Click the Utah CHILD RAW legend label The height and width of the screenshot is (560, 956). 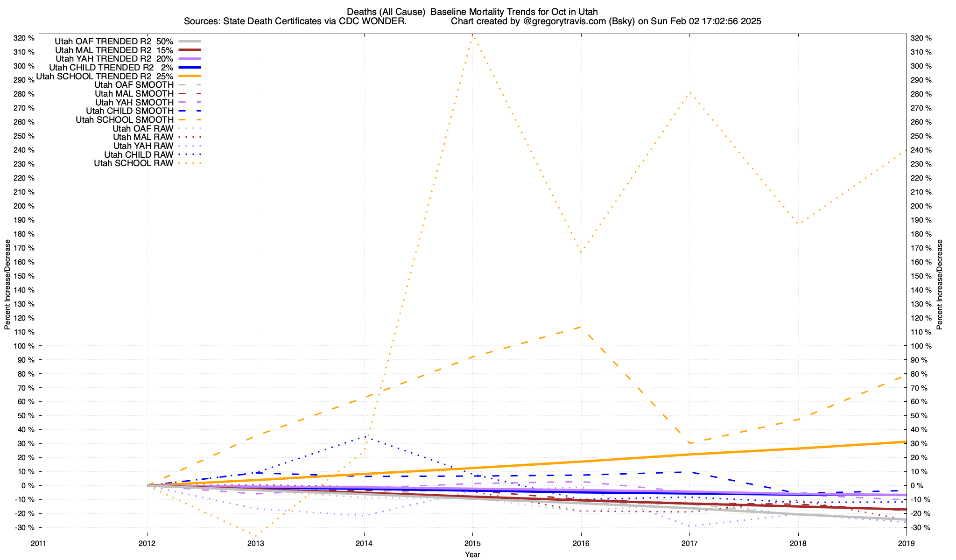click(x=139, y=154)
